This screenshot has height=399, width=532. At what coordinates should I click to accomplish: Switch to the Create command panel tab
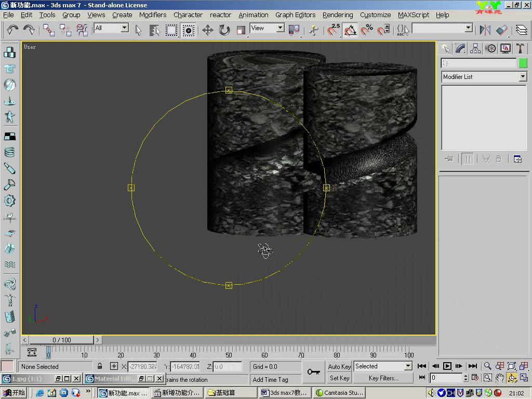[x=446, y=48]
